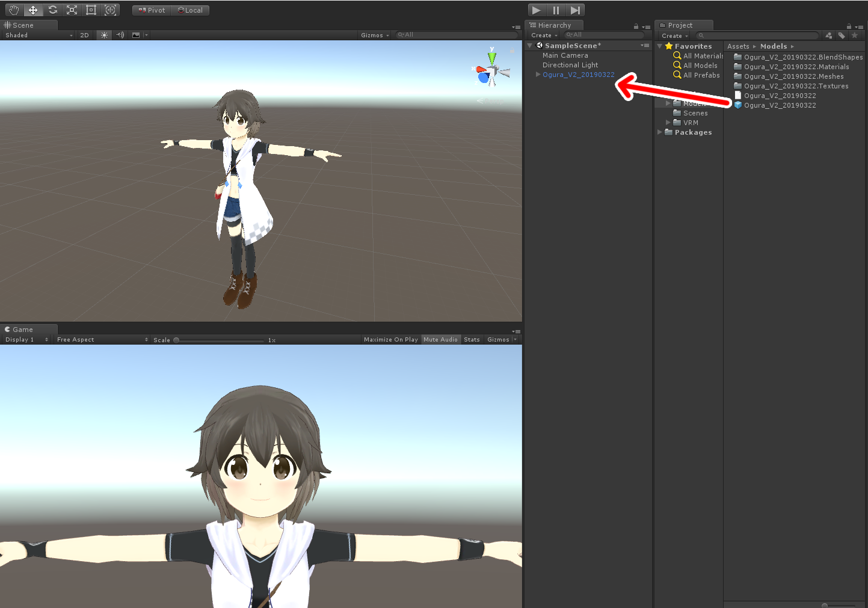Collapse the SampleScene expander arrow

point(530,46)
